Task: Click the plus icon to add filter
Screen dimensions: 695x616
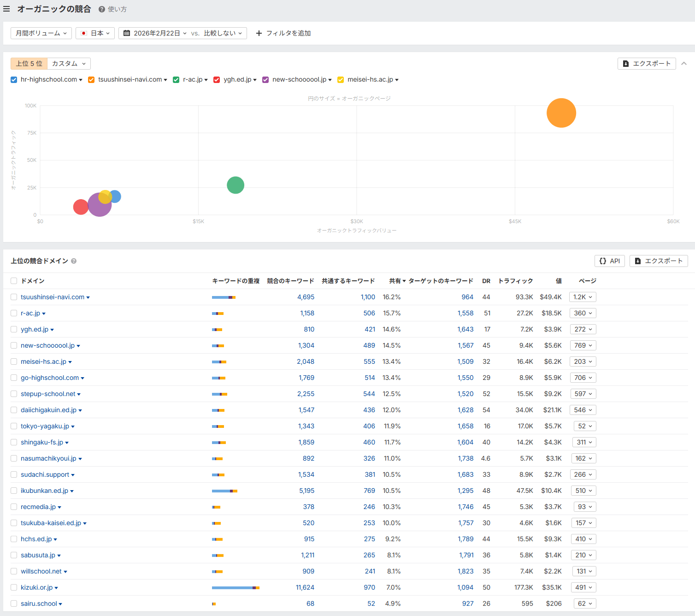Action: point(259,33)
